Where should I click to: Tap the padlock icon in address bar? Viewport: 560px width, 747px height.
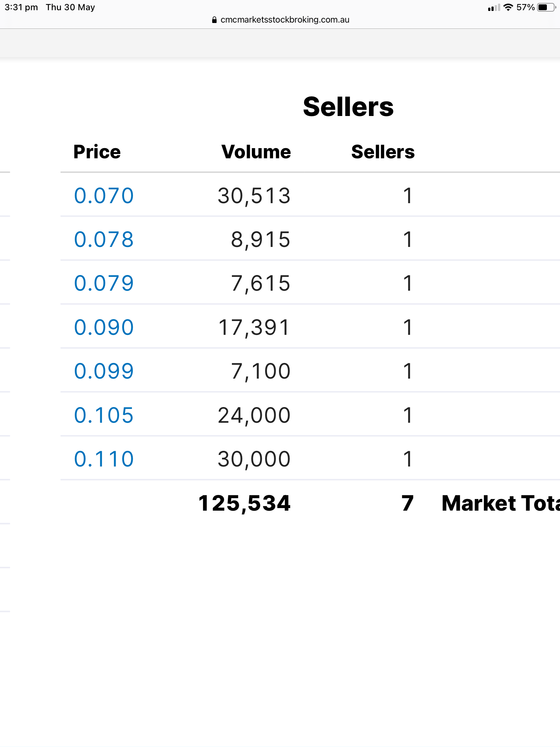pyautogui.click(x=214, y=20)
